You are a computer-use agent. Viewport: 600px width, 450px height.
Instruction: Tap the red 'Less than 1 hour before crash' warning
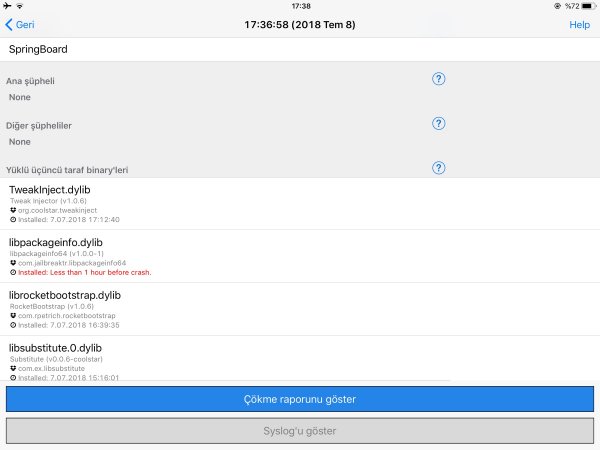click(84, 272)
